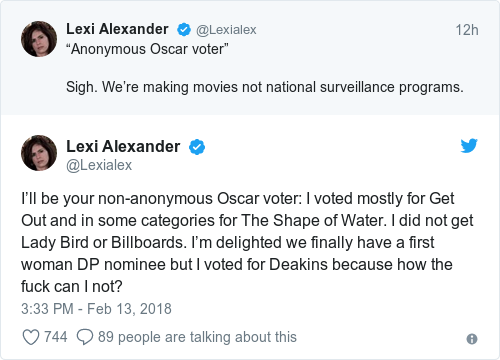Image resolution: width=500 pixels, height=360 pixels.
Task: Click the Twitter bird logo icon
Action: pos(469,146)
